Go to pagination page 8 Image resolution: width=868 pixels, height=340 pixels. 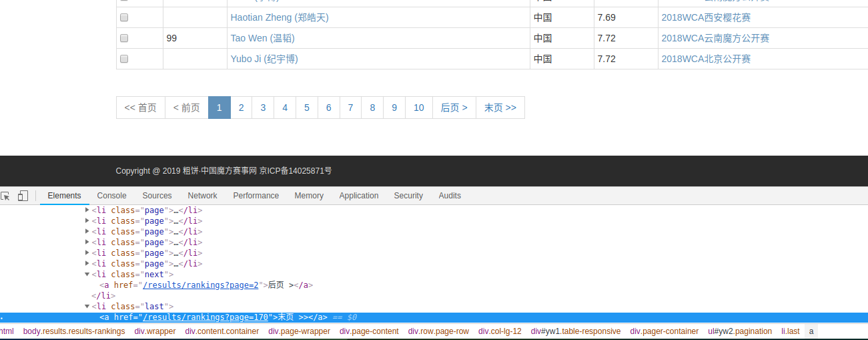pyautogui.click(x=372, y=108)
